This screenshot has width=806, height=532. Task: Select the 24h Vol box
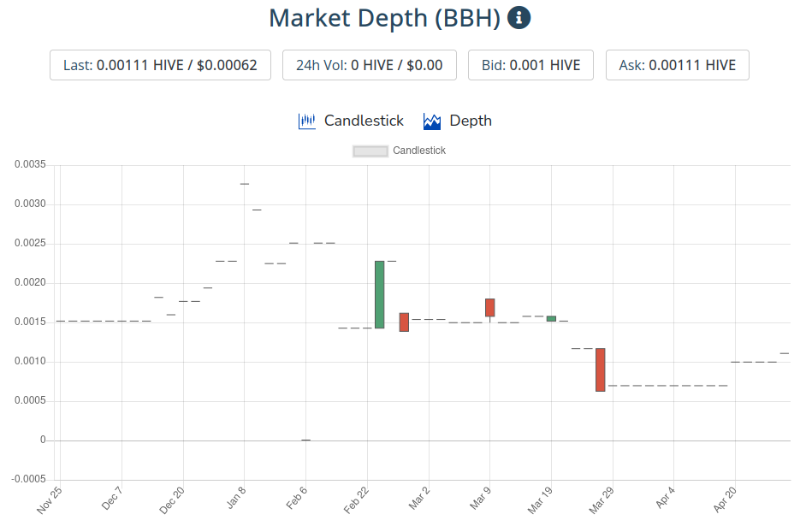click(370, 65)
